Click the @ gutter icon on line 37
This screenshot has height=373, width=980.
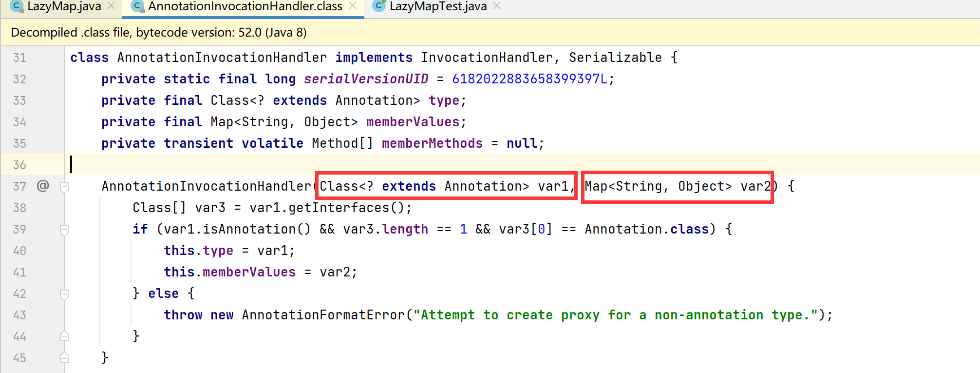coord(43,186)
